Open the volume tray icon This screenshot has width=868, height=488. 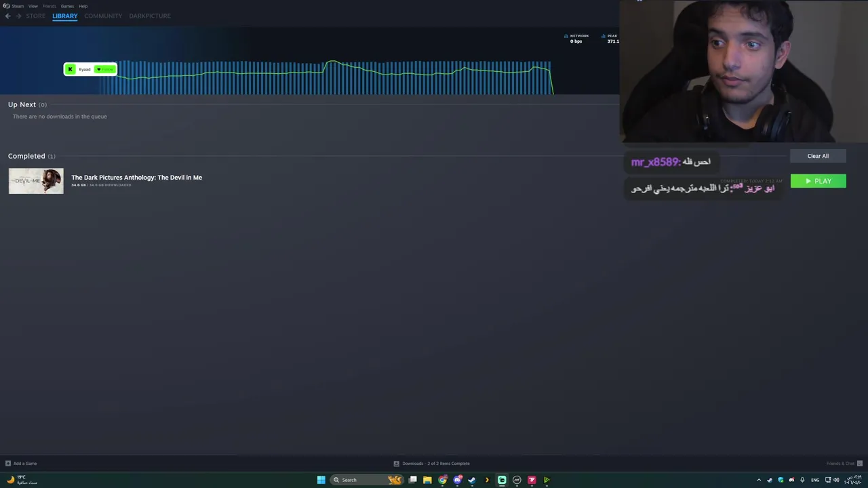(x=836, y=480)
